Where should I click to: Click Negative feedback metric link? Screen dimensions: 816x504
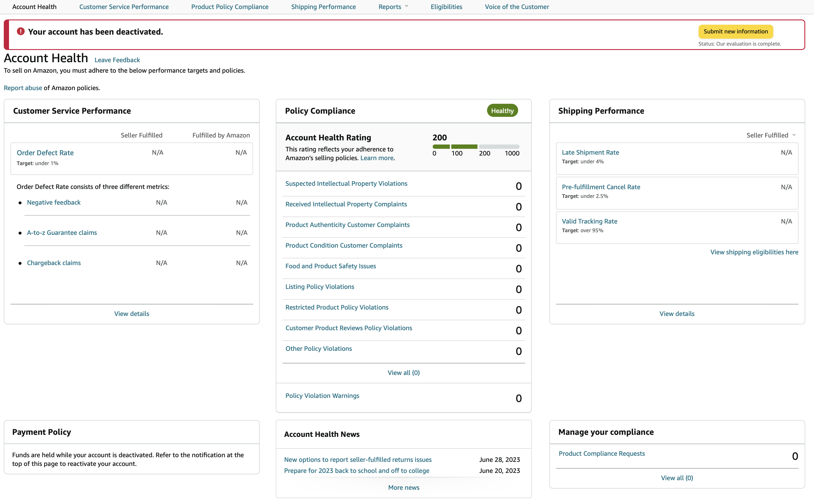[x=54, y=203]
